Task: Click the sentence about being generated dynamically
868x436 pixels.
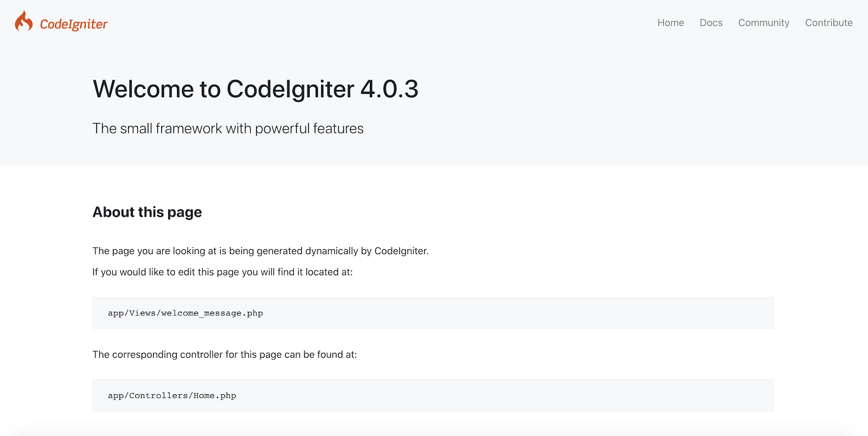Action: pyautogui.click(x=260, y=251)
